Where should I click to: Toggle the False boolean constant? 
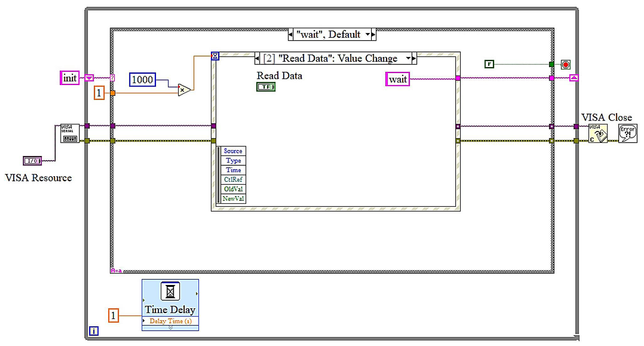(x=489, y=64)
